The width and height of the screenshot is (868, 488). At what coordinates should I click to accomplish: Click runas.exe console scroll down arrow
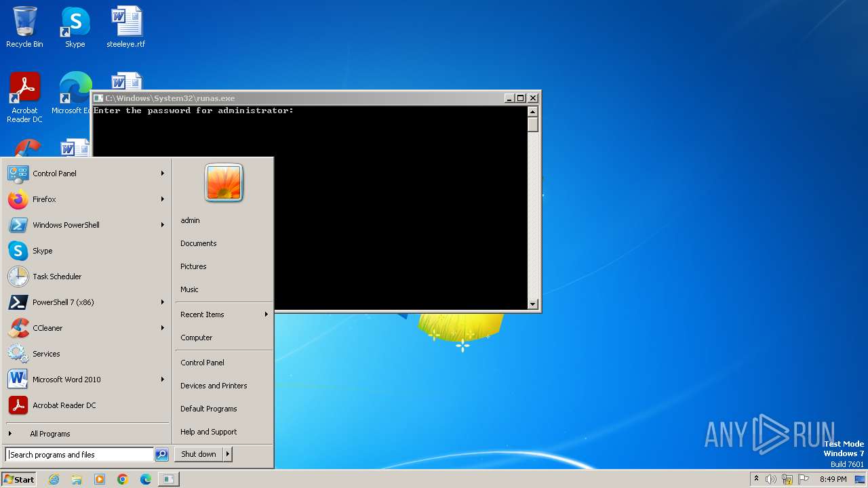click(x=532, y=304)
